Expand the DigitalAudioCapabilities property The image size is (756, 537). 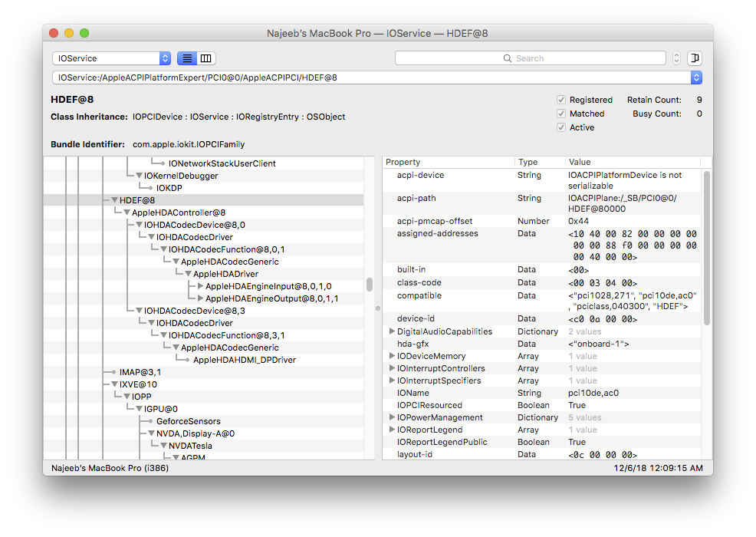(392, 331)
